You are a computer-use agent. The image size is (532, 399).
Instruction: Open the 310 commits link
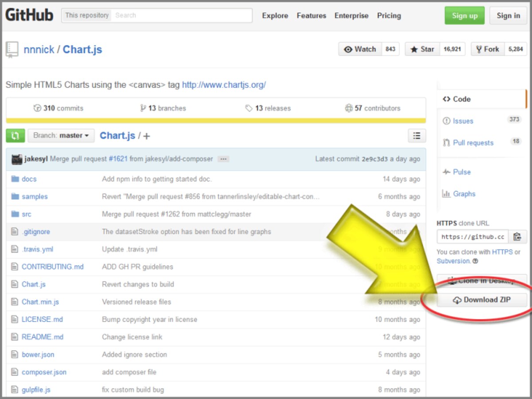59,108
